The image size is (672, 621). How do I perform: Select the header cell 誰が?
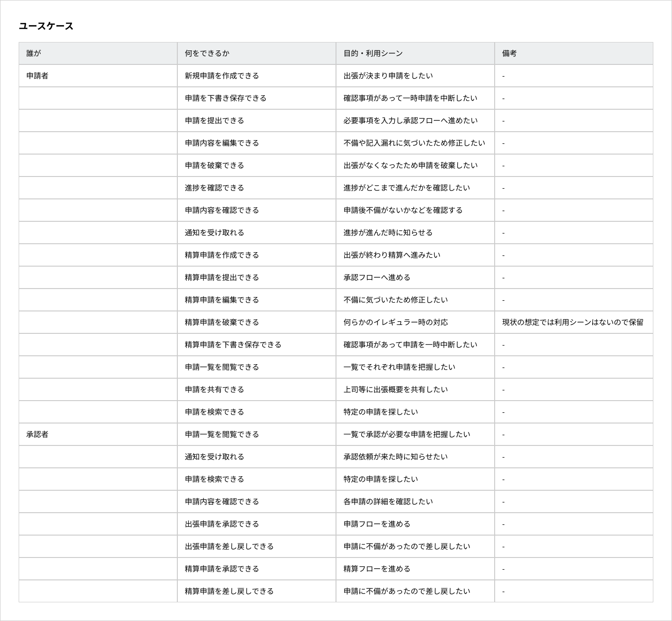coord(34,53)
